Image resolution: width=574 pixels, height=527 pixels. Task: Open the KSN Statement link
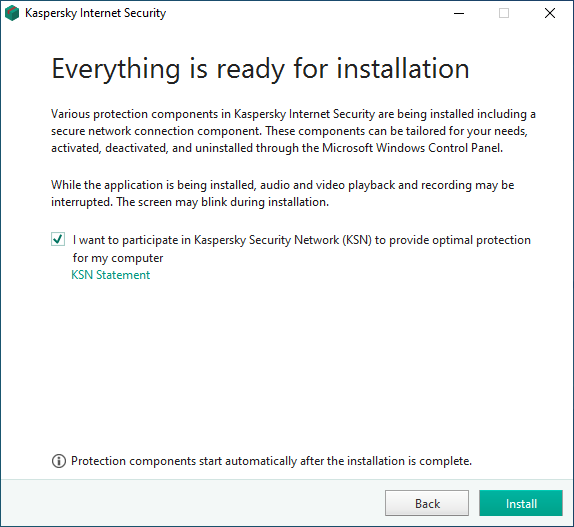(111, 275)
